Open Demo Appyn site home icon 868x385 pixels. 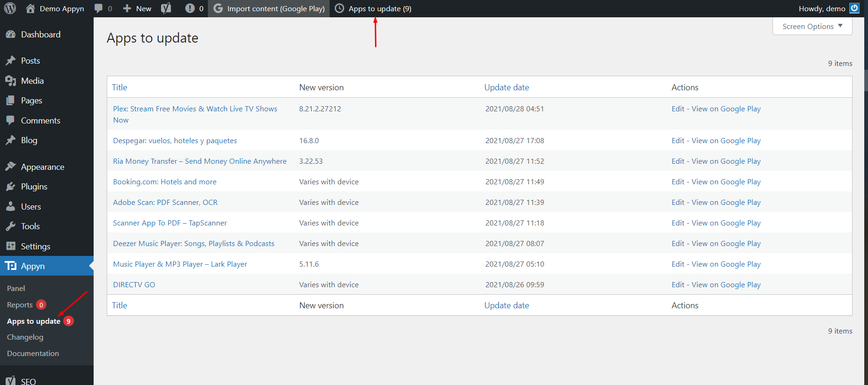click(30, 8)
